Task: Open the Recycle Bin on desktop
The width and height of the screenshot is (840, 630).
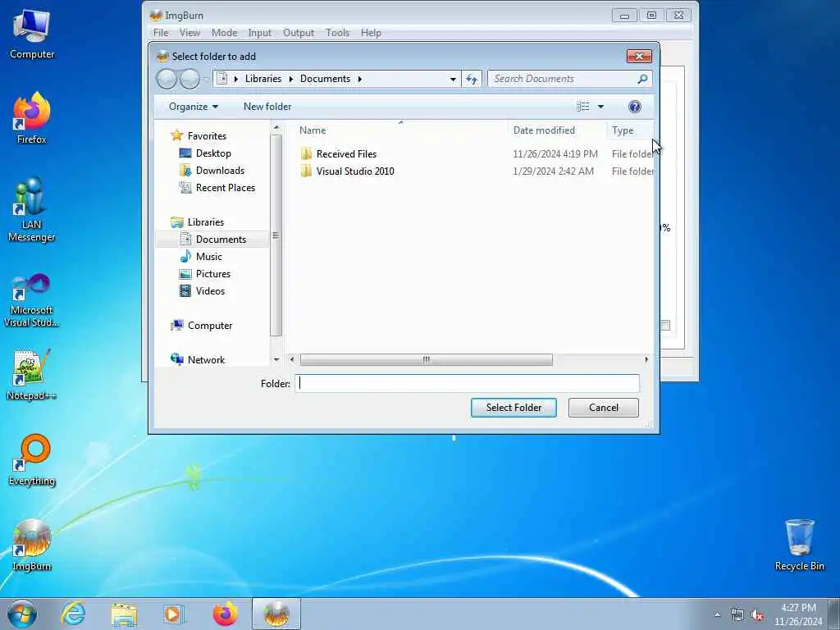Action: [x=799, y=545]
